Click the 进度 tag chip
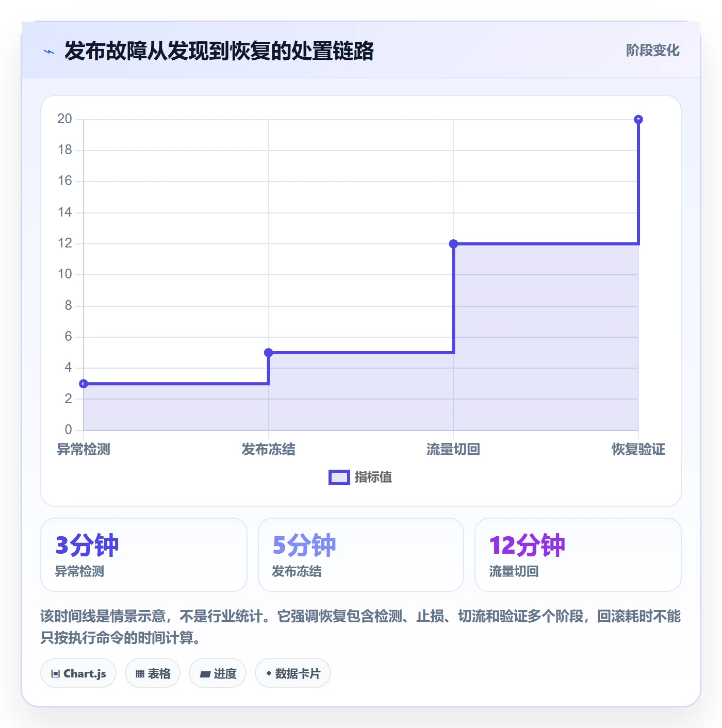Image resolution: width=722 pixels, height=728 pixels. tap(218, 673)
